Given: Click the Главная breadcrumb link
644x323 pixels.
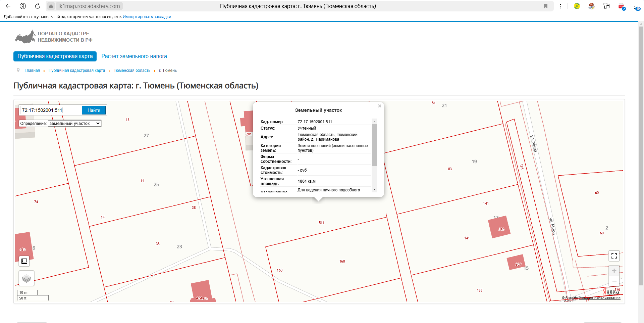Looking at the screenshot, I should click(32, 71).
